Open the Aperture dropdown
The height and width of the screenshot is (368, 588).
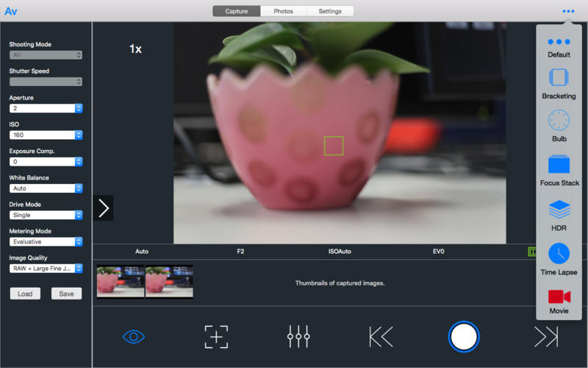click(x=46, y=108)
